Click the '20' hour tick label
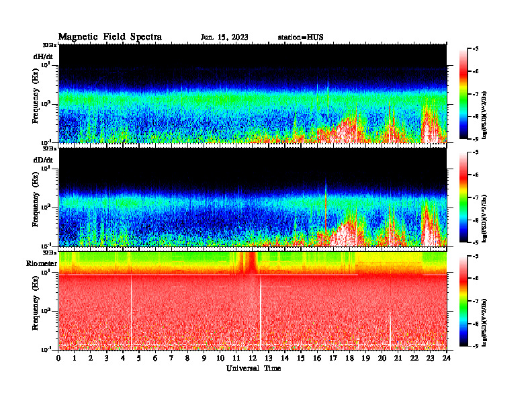Image resolution: width=532 pixels, height=411 pixels. pos(382,358)
